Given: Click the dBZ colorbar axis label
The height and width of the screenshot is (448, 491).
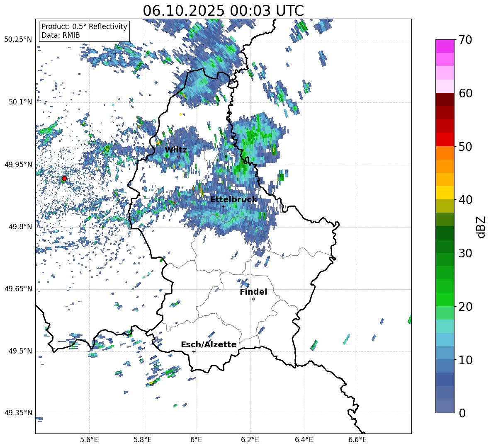Looking at the screenshot, I should pos(481,227).
